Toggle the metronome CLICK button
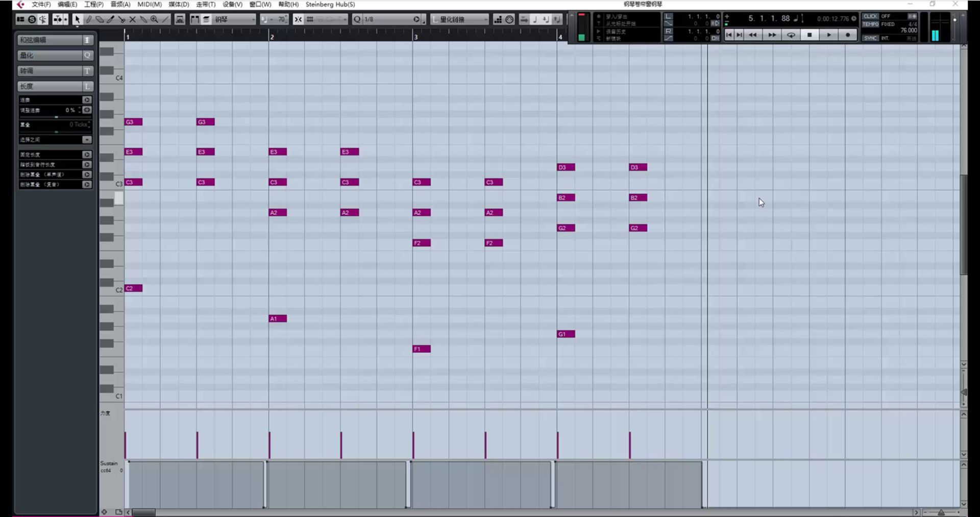 coord(870,16)
